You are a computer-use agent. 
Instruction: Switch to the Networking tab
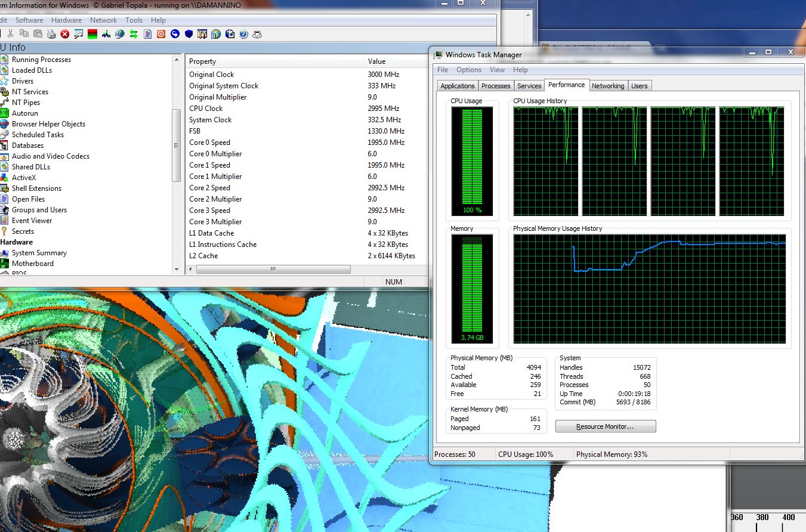click(x=608, y=86)
